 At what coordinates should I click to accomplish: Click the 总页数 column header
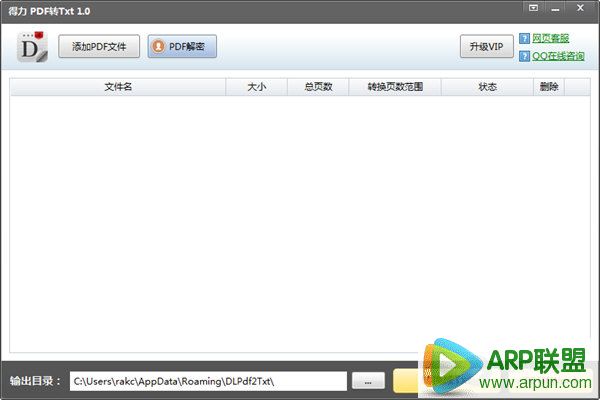(x=318, y=87)
